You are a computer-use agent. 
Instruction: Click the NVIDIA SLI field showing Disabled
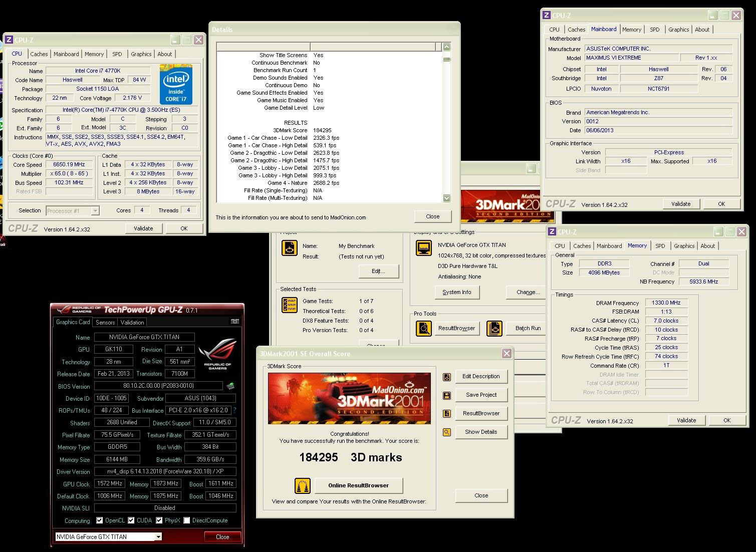pyautogui.click(x=165, y=508)
